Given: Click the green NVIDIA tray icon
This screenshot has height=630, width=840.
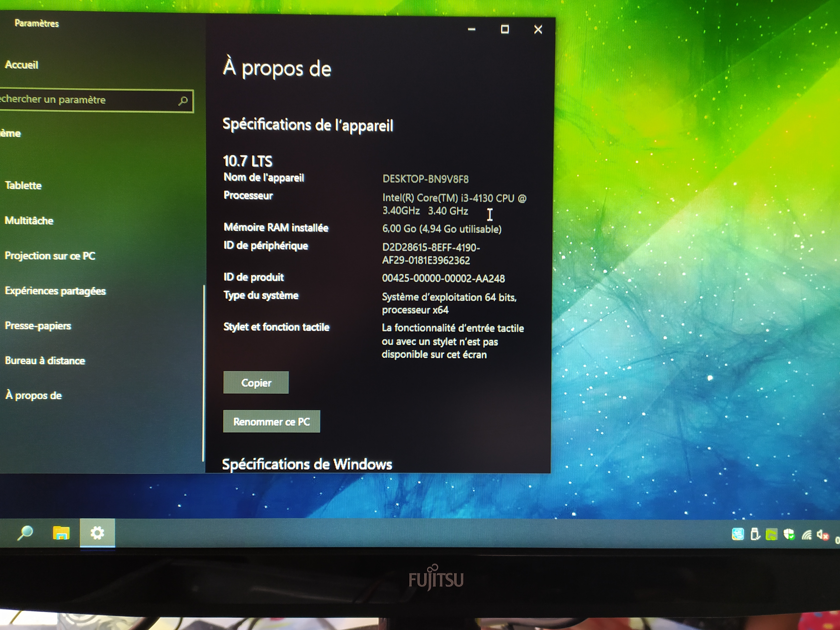Looking at the screenshot, I should coord(771,535).
